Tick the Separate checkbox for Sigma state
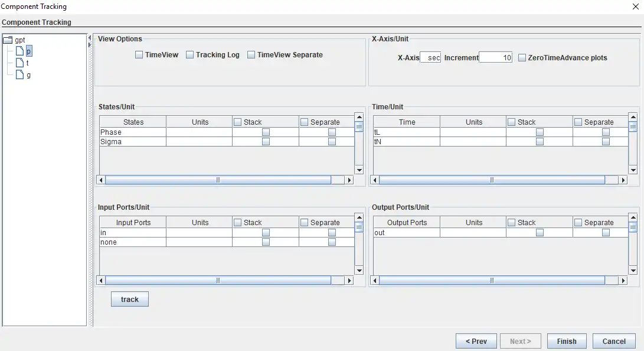This screenshot has height=351, width=644. 332,142
